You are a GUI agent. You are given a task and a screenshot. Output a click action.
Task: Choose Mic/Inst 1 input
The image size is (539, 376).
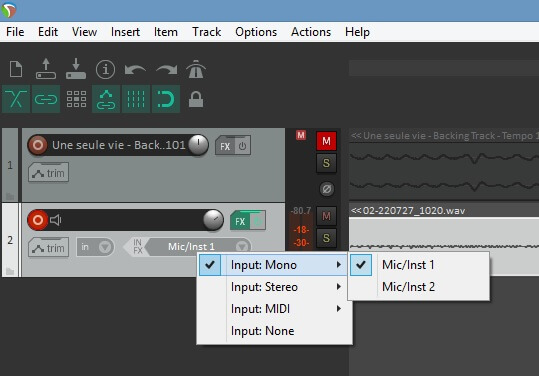click(x=419, y=265)
